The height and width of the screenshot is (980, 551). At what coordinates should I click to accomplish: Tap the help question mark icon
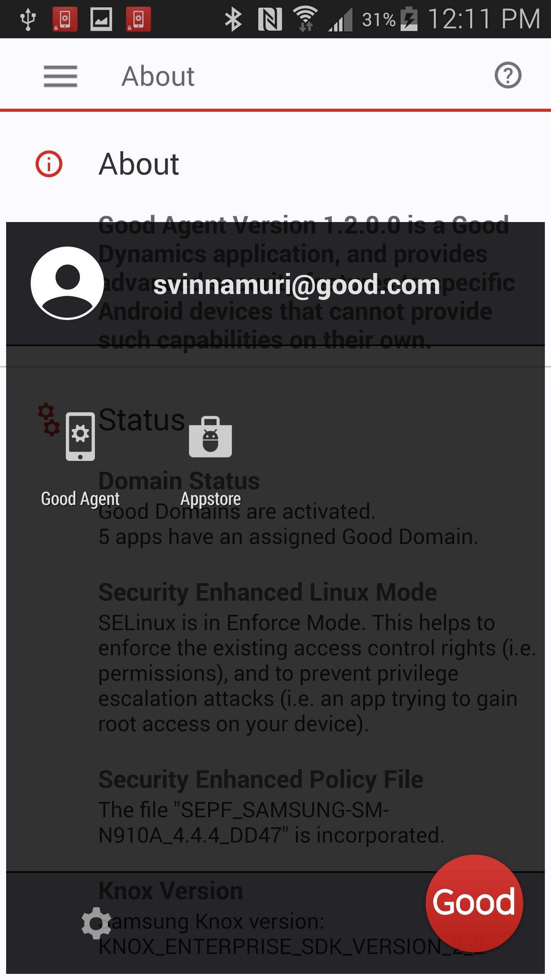508,75
